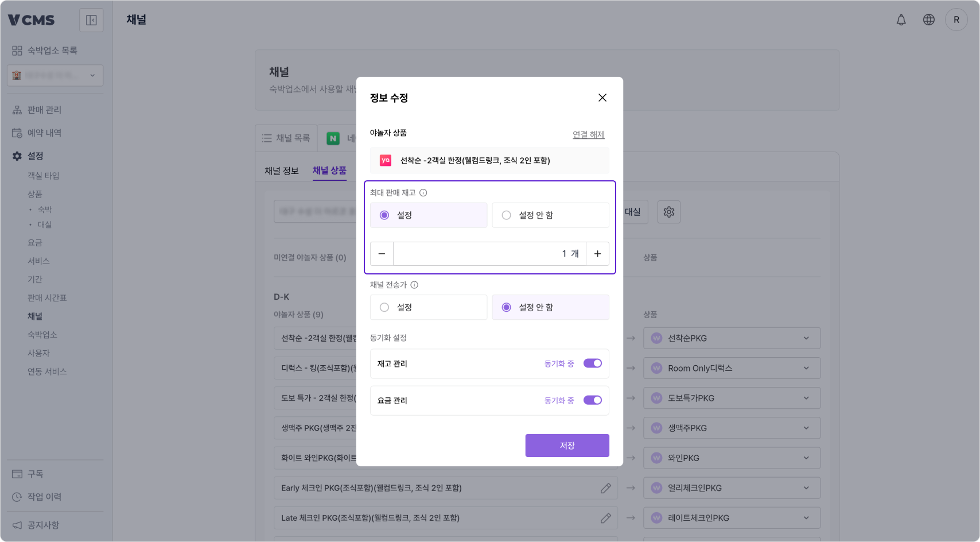
Task: Switch to the 채널 정보 tab
Action: coord(281,170)
